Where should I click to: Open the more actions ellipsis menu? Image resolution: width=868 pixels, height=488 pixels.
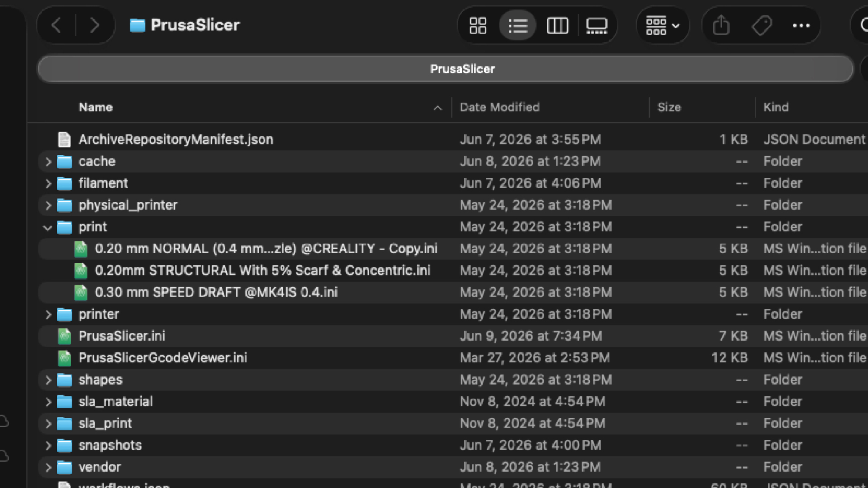(x=801, y=25)
